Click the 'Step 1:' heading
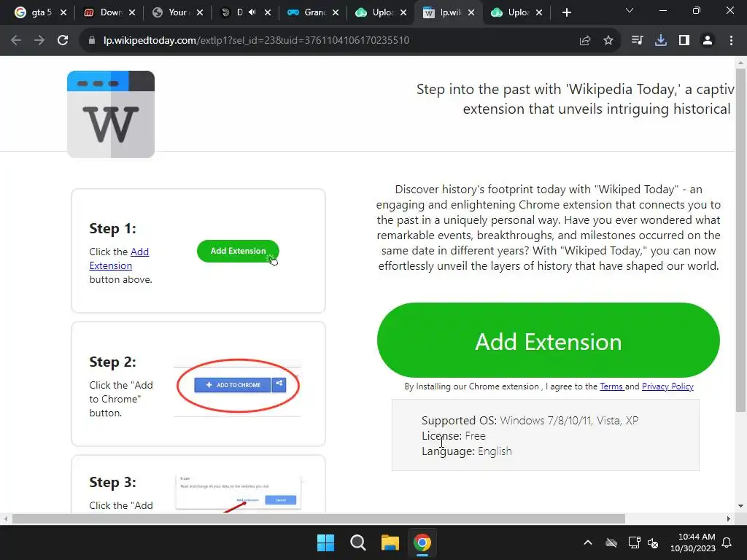 coord(112,228)
